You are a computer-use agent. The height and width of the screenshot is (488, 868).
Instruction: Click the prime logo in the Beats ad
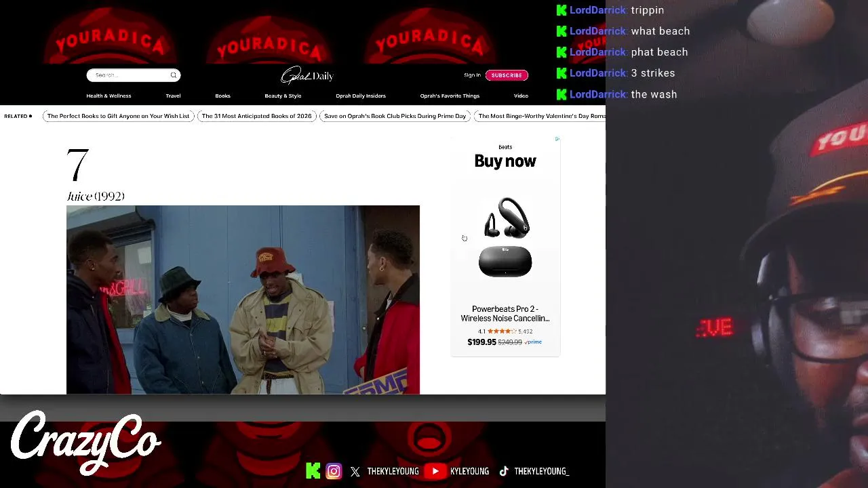(534, 342)
